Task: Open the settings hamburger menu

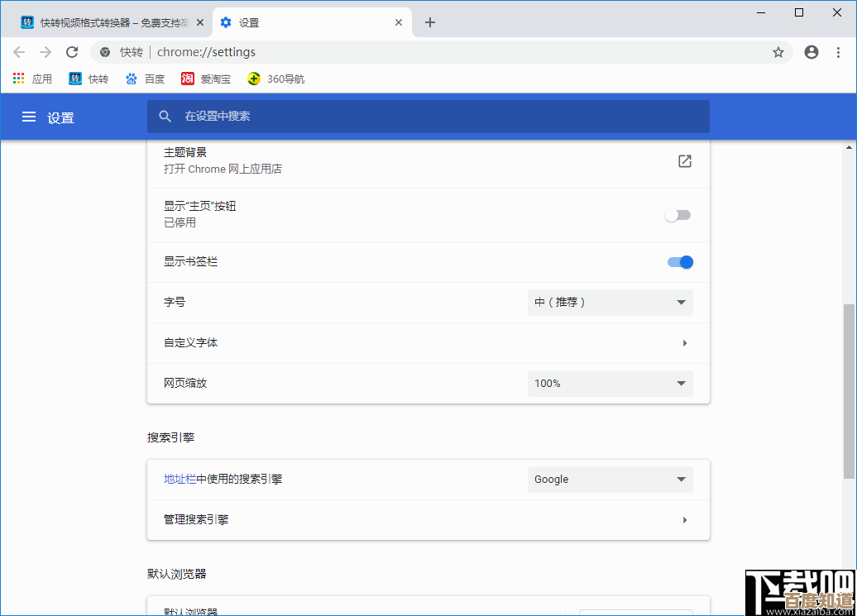Action: click(28, 117)
